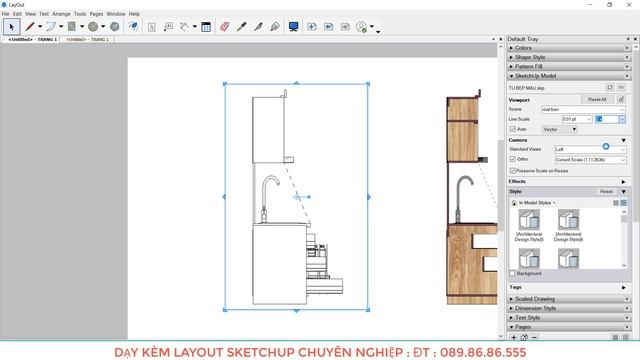640x360 pixels.
Task: Pick the Style eyedropper tool
Action: click(242, 27)
